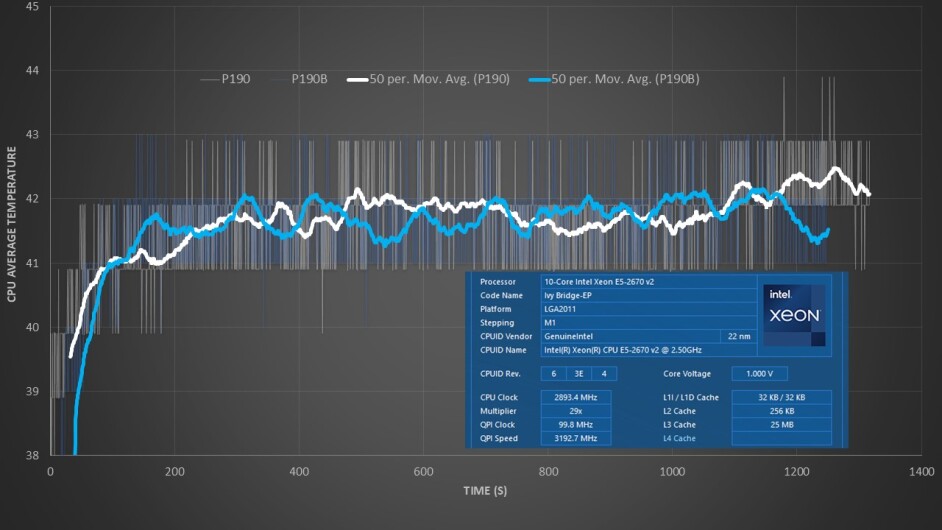Click the Processor name field
Screen dimensions: 942x530
click(647, 282)
